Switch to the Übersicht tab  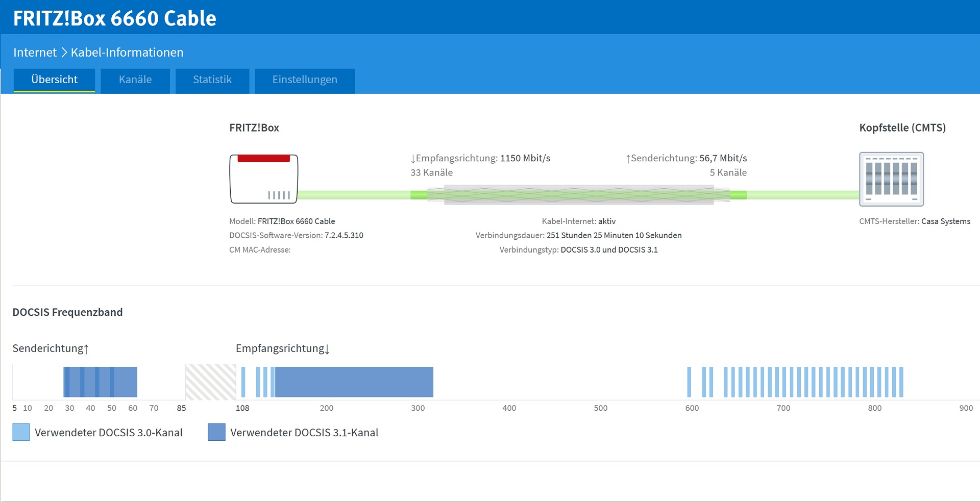pyautogui.click(x=54, y=80)
